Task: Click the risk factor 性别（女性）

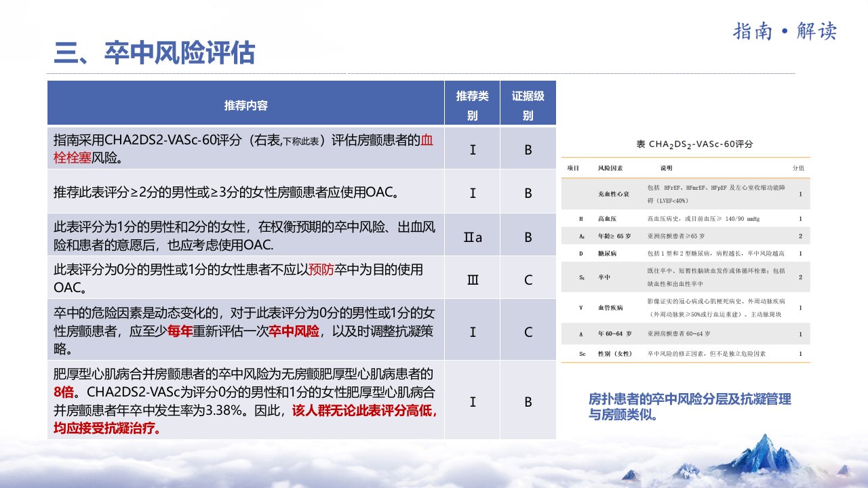Action: [x=616, y=354]
